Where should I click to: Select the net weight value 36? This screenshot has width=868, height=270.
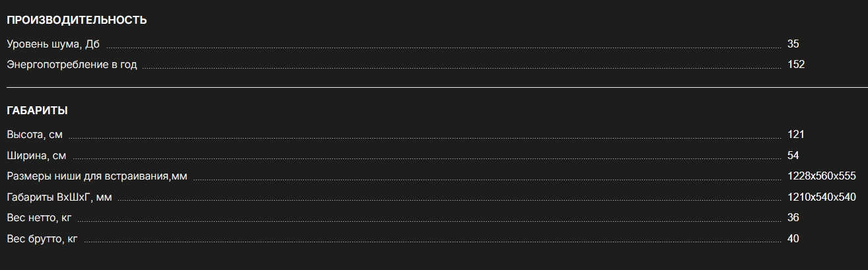point(793,218)
